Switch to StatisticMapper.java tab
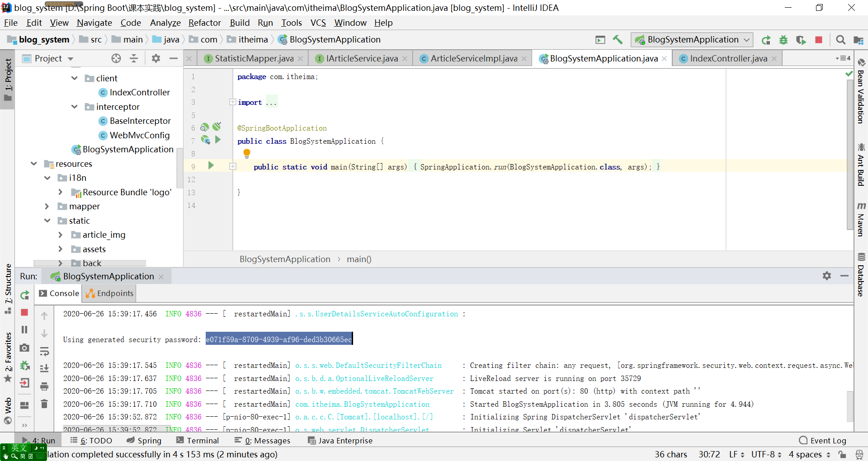Screen dimensions: 868x461 [x=254, y=58]
